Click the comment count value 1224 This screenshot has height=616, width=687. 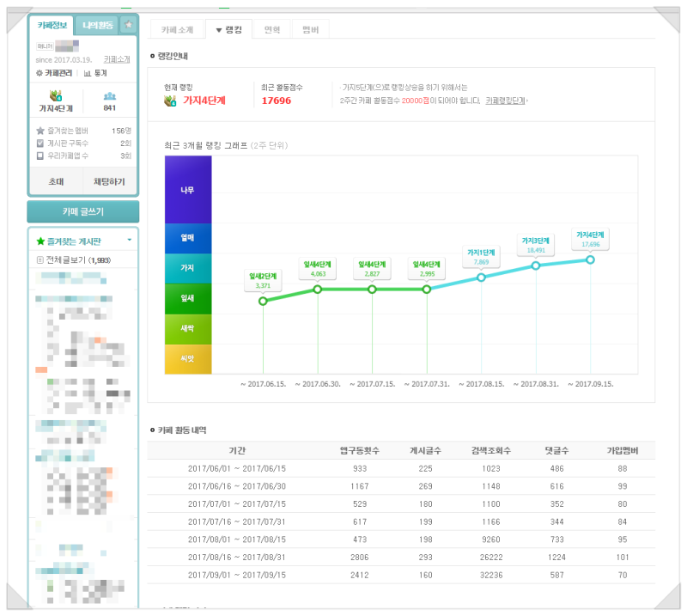click(x=556, y=558)
